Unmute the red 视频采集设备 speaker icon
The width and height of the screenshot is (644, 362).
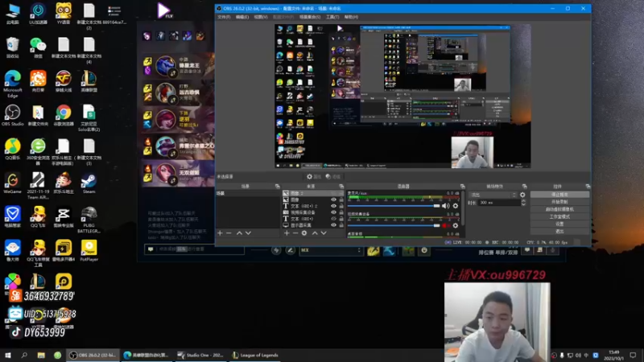click(x=446, y=225)
